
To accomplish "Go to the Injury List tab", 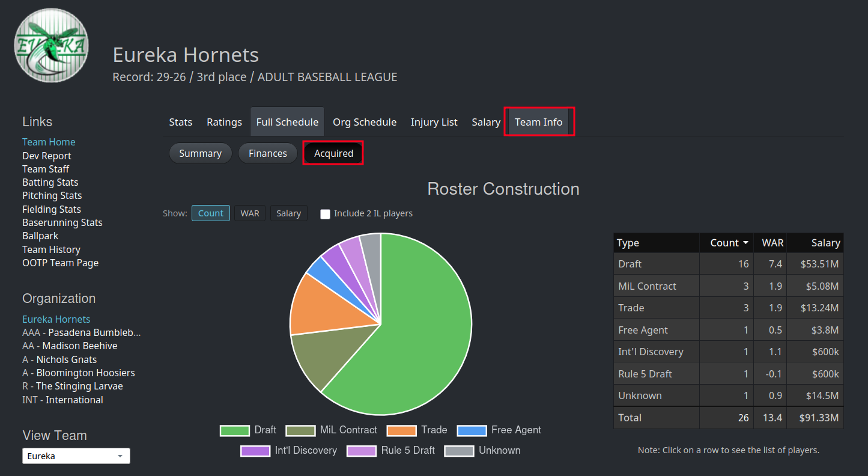I will 434,122.
